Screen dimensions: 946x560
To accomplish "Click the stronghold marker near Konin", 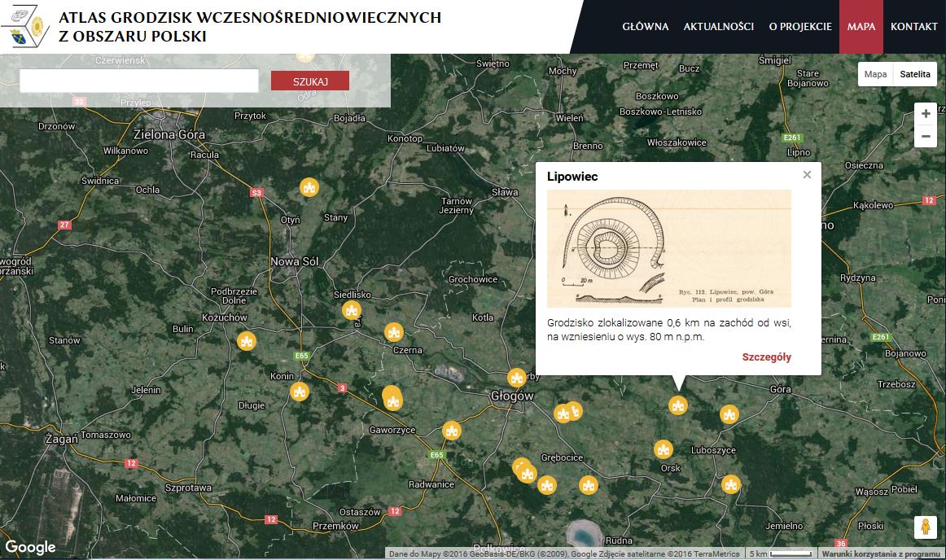I will tap(300, 392).
